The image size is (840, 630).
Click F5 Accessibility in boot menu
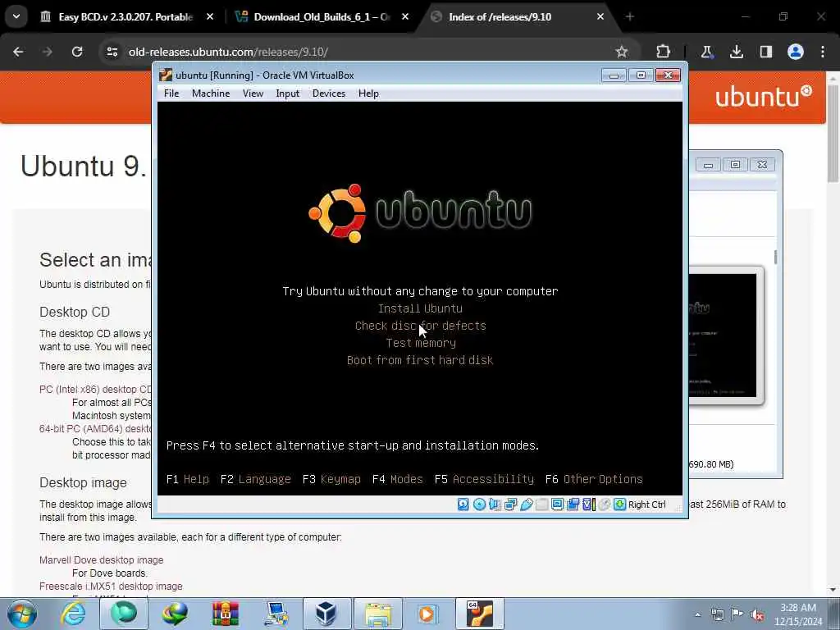(484, 479)
